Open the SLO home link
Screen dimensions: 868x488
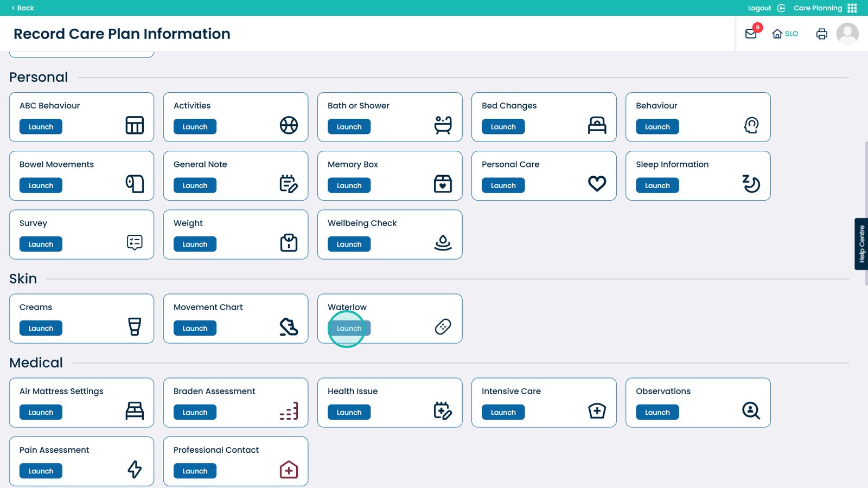pyautogui.click(x=785, y=34)
